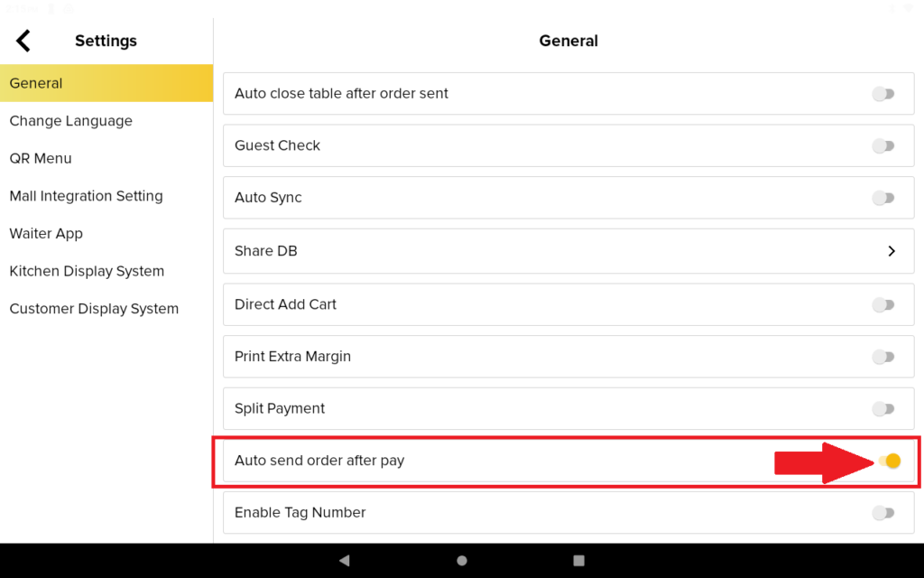
Task: Turn on Auto Sync toggle
Action: click(x=883, y=198)
